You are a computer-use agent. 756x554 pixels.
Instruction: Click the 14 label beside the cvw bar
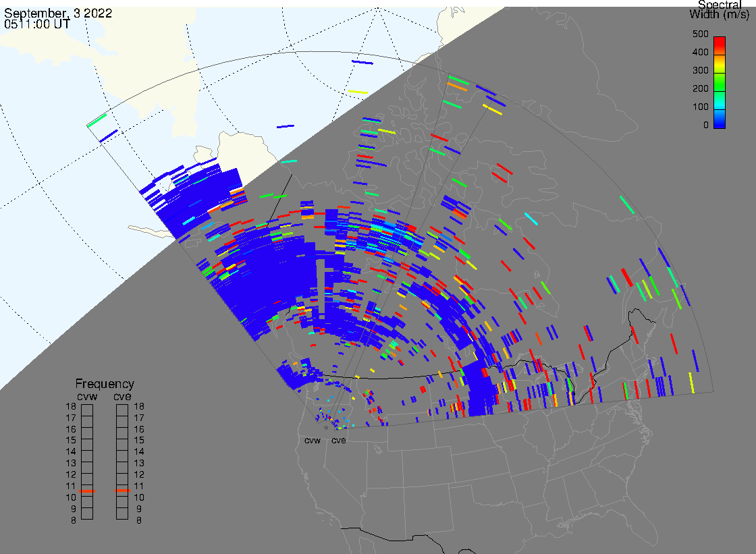coord(71,452)
